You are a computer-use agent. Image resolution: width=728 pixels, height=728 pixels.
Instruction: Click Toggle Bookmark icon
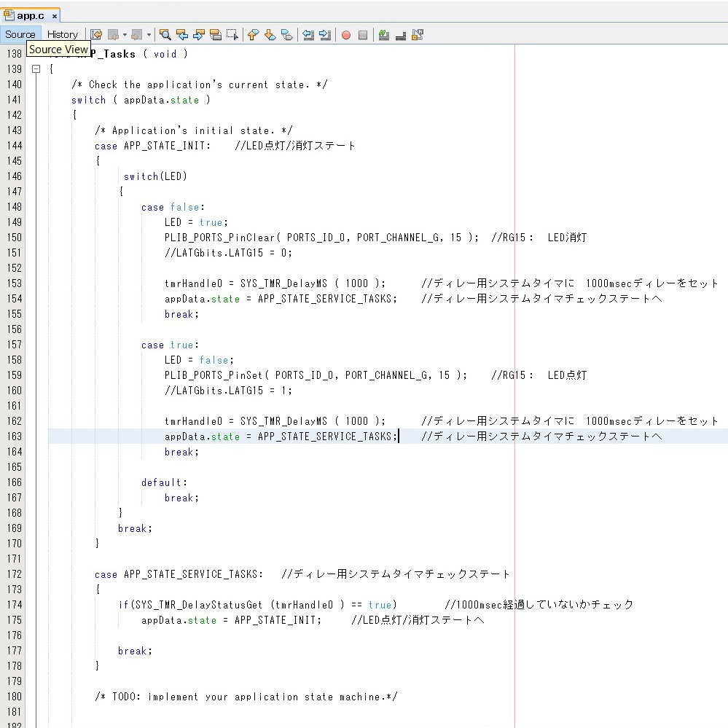[x=287, y=35]
